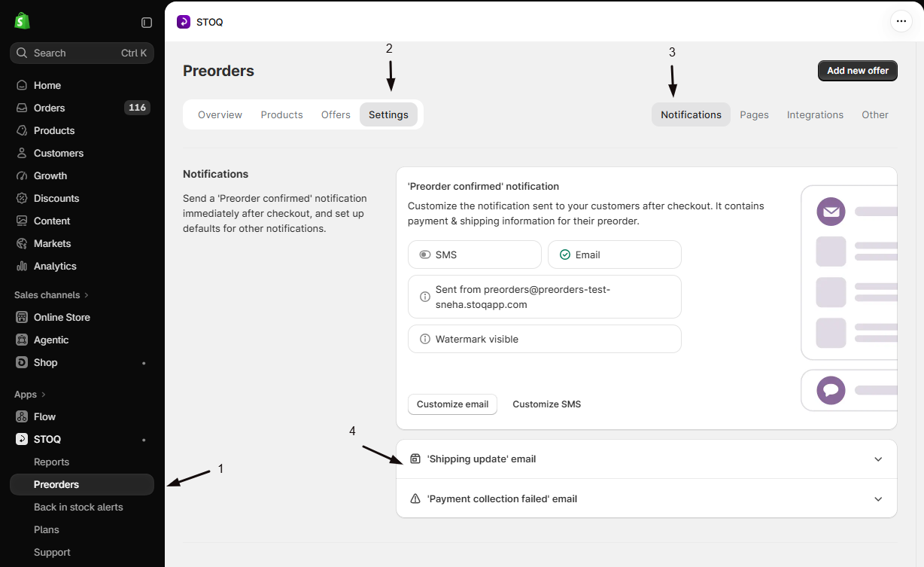Open the Integrations sub-tab
Screen dimensions: 924x567
click(815, 114)
